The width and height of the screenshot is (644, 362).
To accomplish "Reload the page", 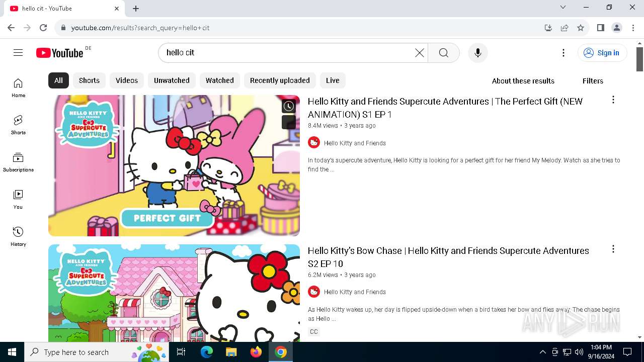I will coord(43,28).
